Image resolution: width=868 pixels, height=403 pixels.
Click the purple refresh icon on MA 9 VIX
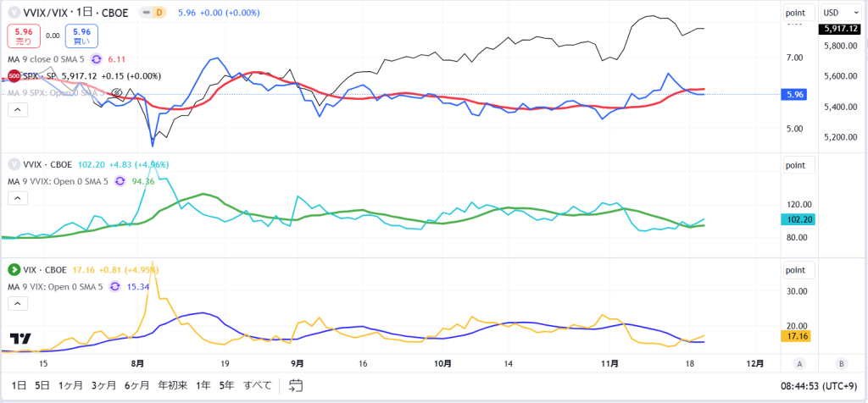click(115, 286)
